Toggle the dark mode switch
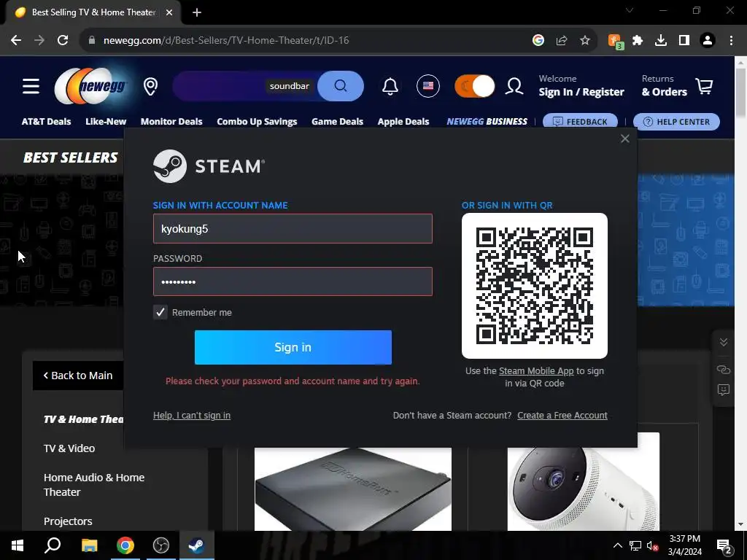747x560 pixels. tap(474, 86)
